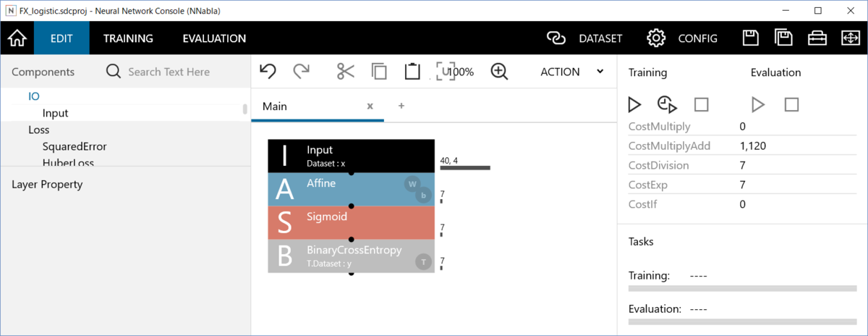Undo the last edit

coord(268,71)
